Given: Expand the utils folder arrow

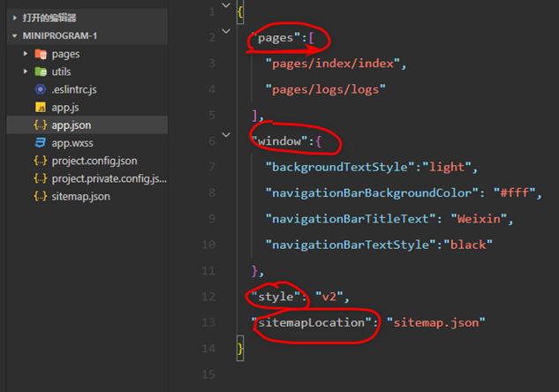Looking at the screenshot, I should (x=26, y=72).
